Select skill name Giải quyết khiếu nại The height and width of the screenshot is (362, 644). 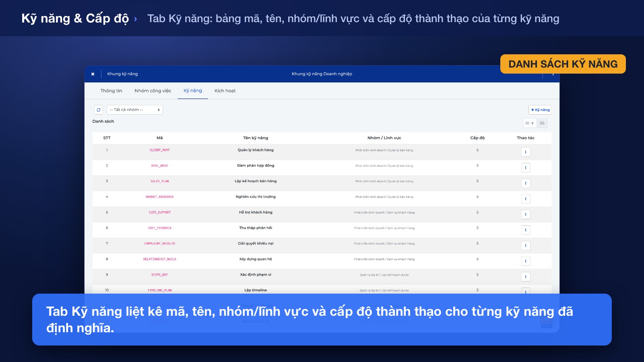[x=256, y=243]
